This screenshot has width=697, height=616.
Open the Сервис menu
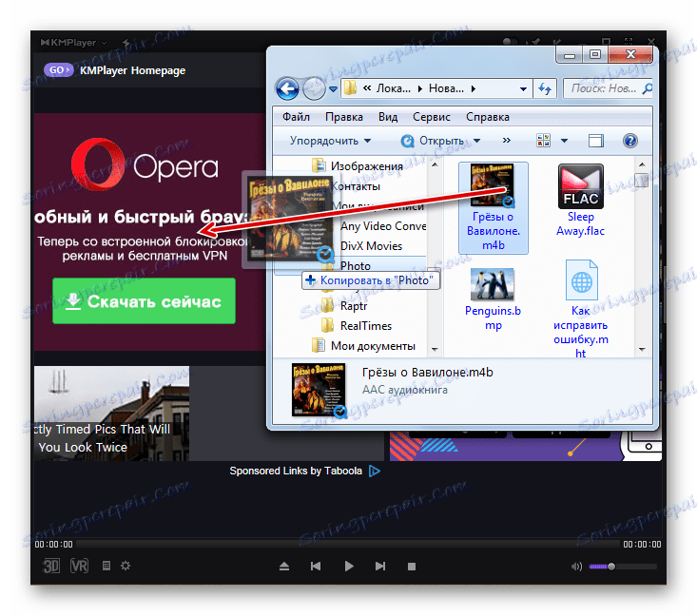click(x=431, y=117)
